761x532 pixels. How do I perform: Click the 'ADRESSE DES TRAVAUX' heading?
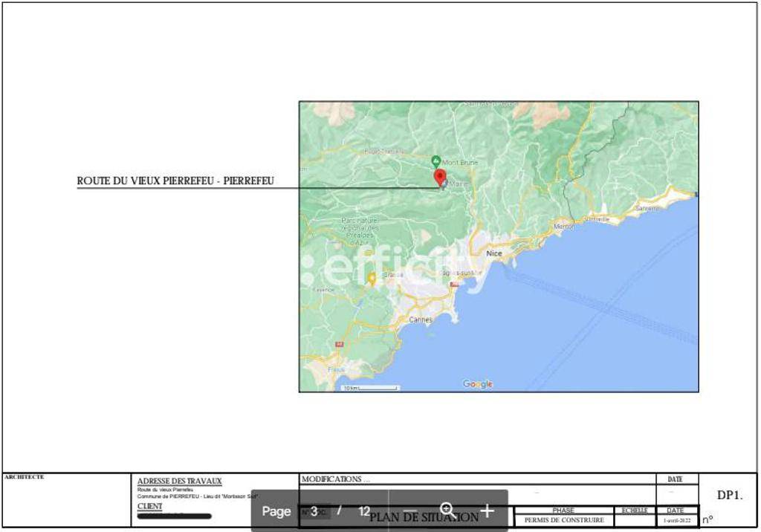pos(180,481)
